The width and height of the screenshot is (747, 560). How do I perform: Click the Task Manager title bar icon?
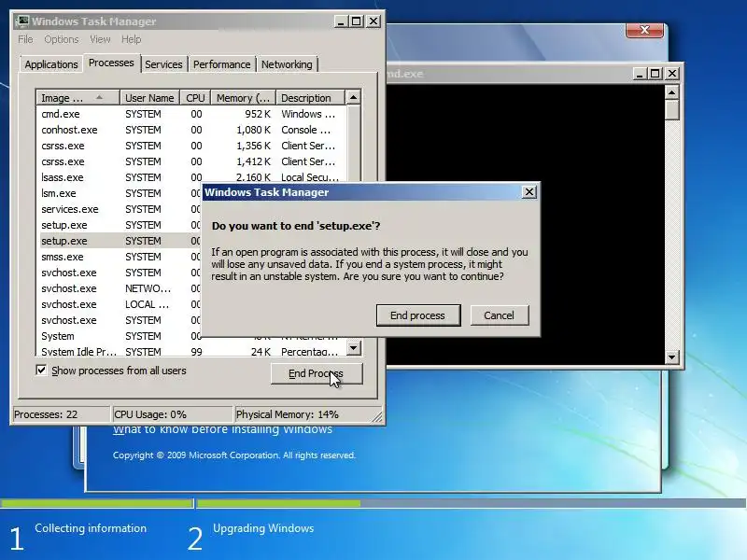(21, 21)
